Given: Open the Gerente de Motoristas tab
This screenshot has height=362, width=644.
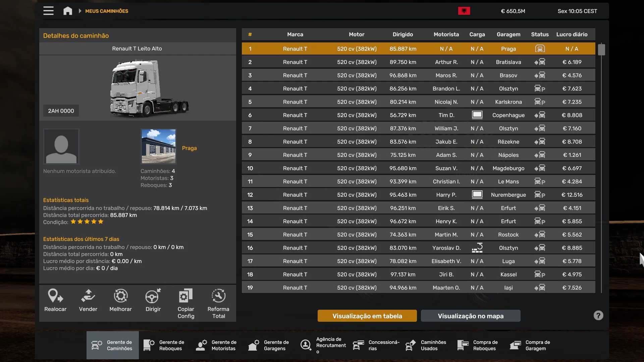Looking at the screenshot, I should click(x=217, y=345).
